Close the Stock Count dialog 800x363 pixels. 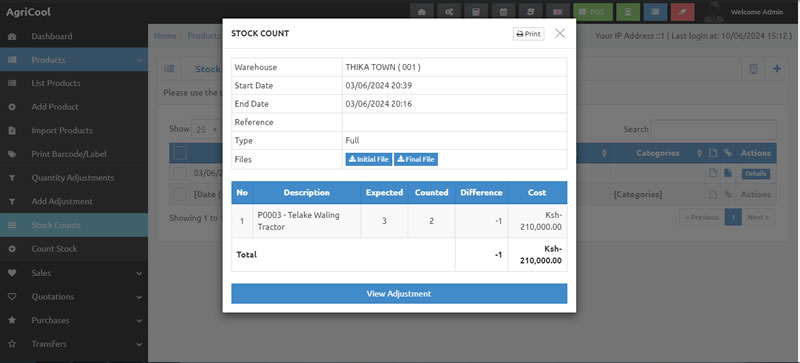point(560,33)
